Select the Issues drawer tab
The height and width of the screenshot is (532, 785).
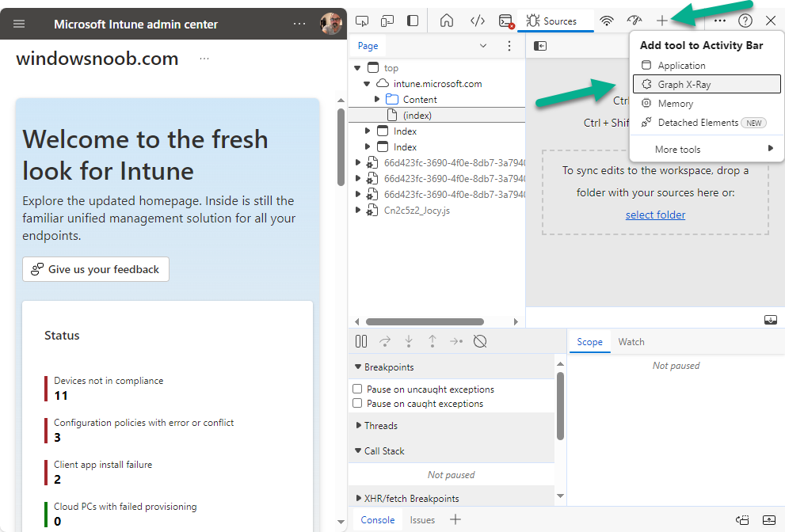pos(422,520)
